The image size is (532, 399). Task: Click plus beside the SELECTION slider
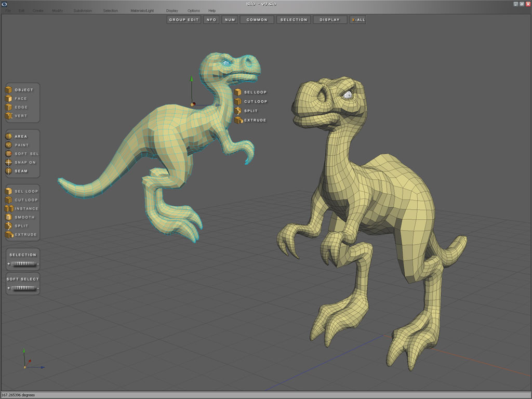click(x=8, y=263)
